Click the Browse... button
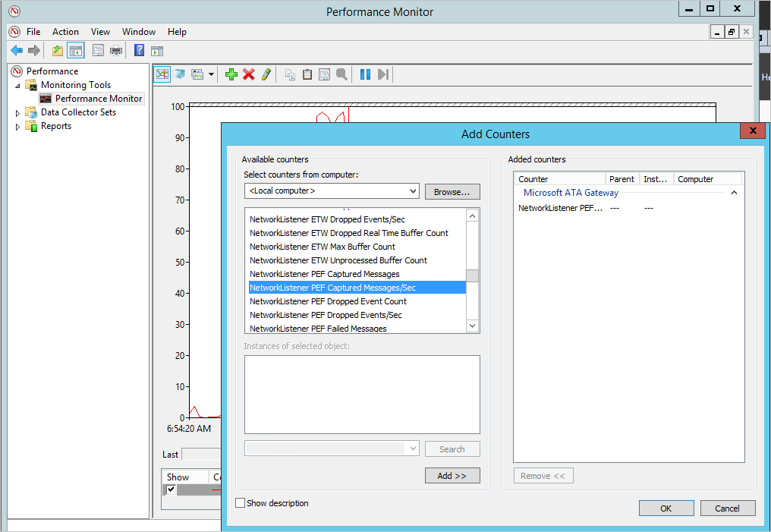This screenshot has height=532, width=771. tap(452, 192)
